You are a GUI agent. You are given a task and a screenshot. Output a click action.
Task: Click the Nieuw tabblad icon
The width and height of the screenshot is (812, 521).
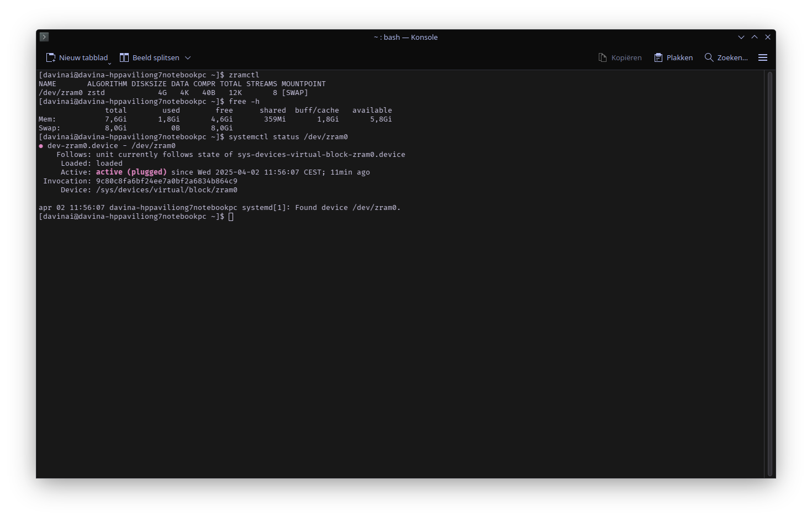click(51, 57)
